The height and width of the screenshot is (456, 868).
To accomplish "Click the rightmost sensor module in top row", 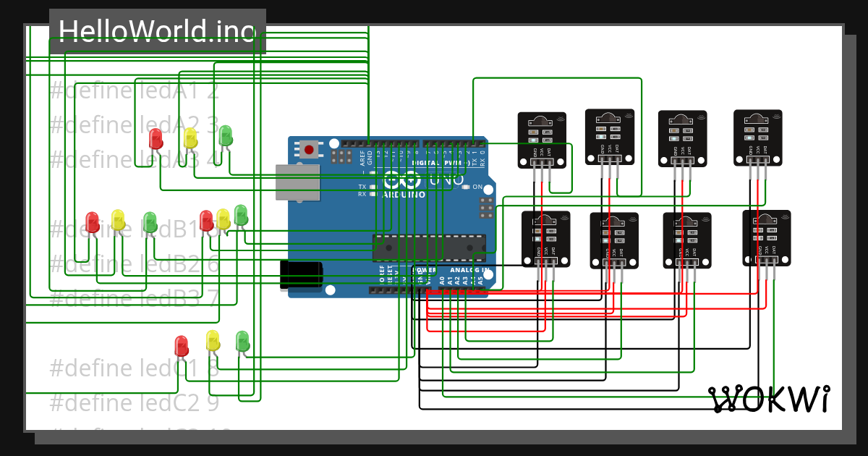I will pos(758,138).
